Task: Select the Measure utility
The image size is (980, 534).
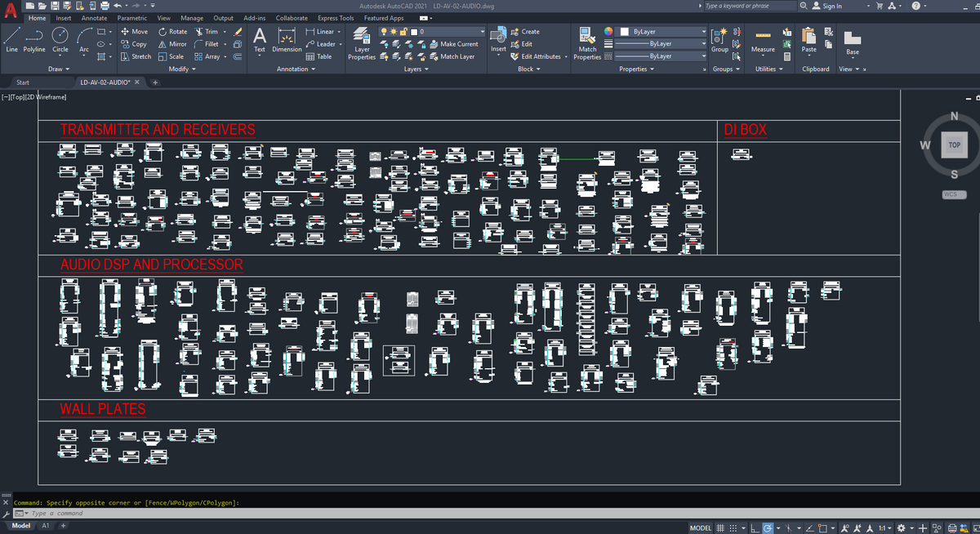Action: point(763,42)
